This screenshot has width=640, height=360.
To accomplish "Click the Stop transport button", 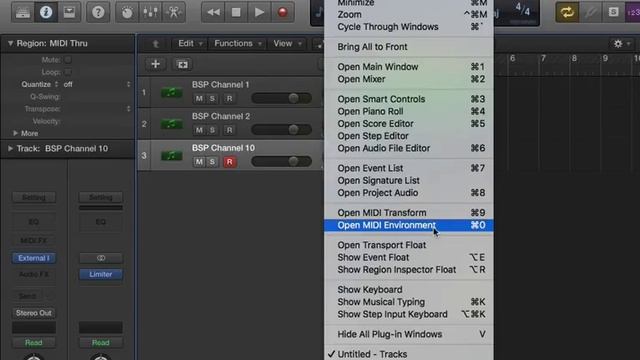I will [x=236, y=12].
